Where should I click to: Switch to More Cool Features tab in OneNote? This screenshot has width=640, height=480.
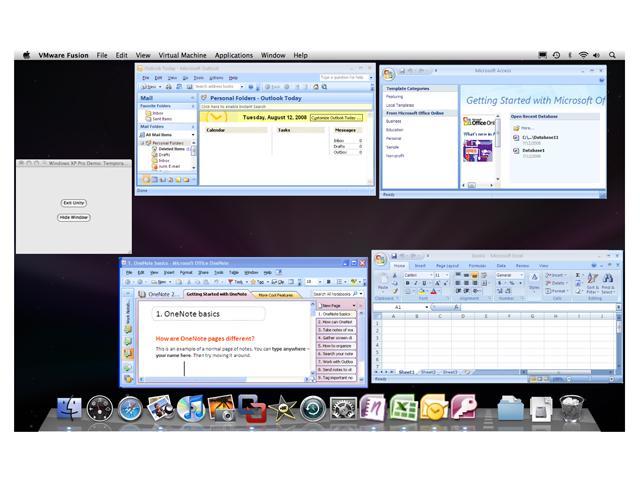(x=276, y=295)
